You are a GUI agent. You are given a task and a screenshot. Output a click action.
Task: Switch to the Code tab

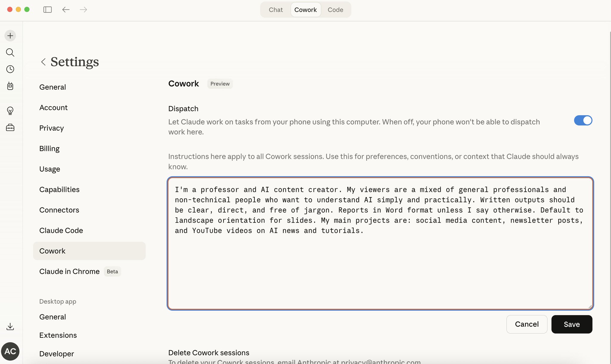click(x=335, y=10)
